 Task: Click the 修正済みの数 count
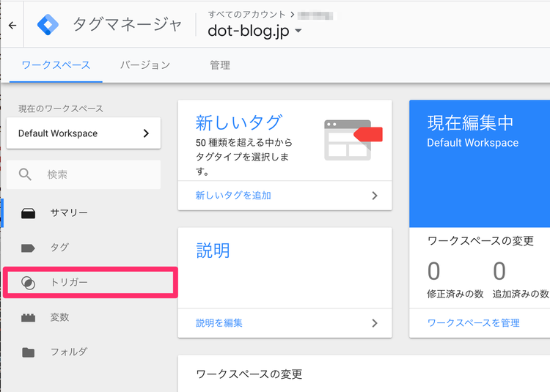[x=434, y=271]
